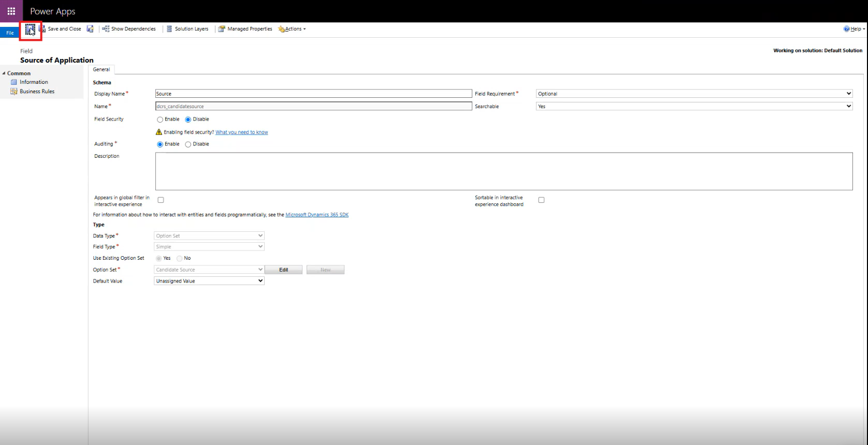Image resolution: width=868 pixels, height=445 pixels.
Task: Open the Searchable dropdown
Action: click(x=694, y=106)
